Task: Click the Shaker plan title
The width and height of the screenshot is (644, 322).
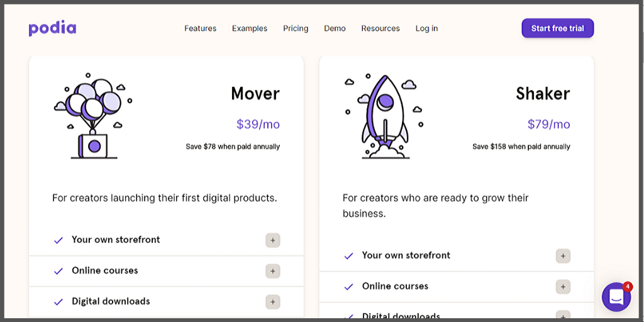Action: tap(543, 94)
